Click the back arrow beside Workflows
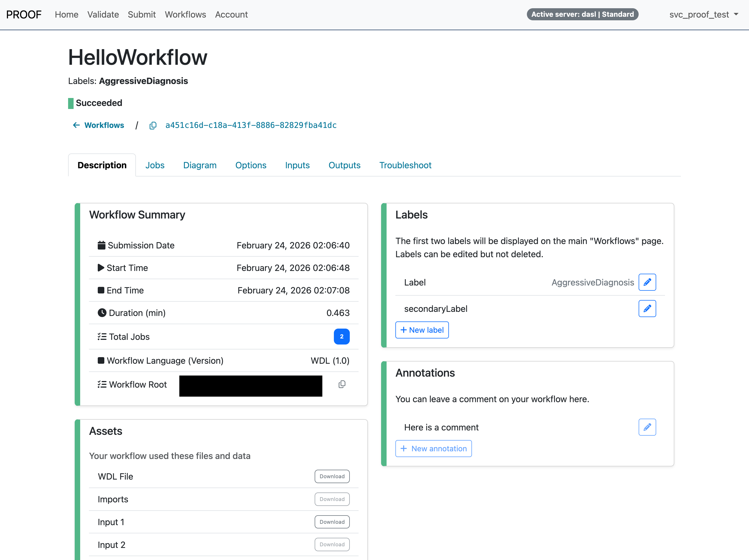Image resolution: width=749 pixels, height=560 pixels. (x=76, y=125)
